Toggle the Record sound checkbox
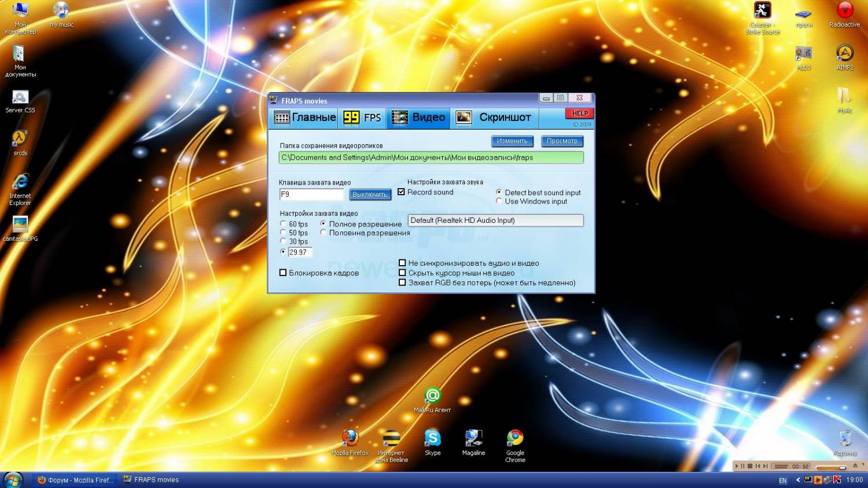868x488 pixels. coord(402,192)
